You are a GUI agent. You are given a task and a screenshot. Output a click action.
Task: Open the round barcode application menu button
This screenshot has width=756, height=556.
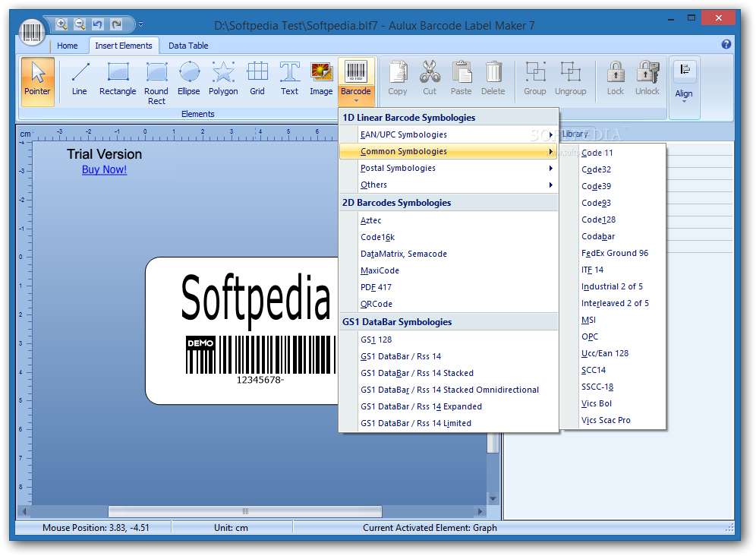coord(32,33)
